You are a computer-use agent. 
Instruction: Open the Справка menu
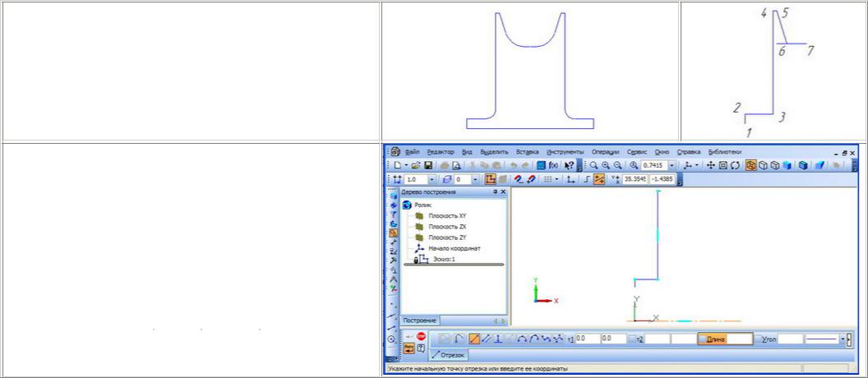pyautogui.click(x=689, y=152)
